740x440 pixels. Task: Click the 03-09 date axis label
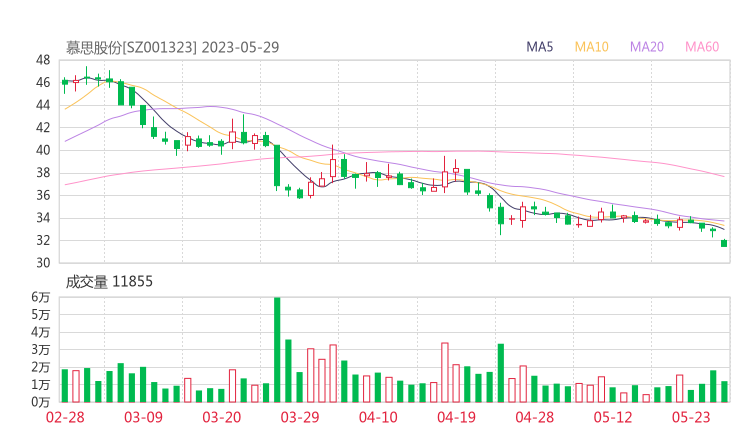(x=143, y=417)
